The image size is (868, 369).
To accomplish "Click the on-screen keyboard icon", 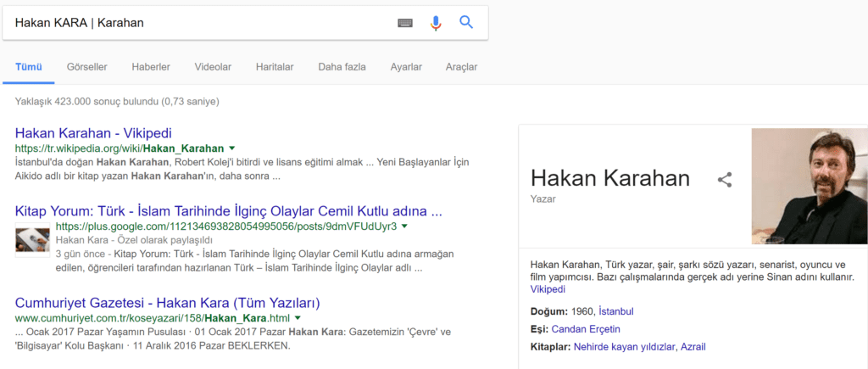I will pyautogui.click(x=405, y=23).
